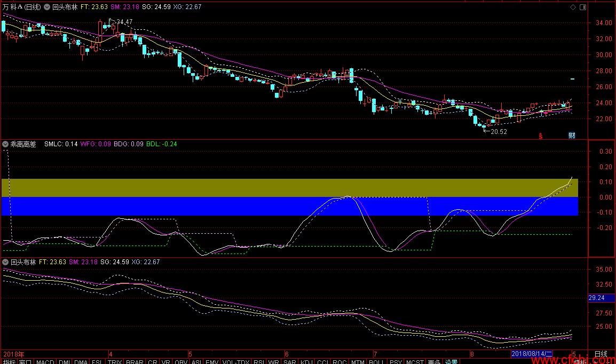Click the 29.24 price label on right axis
The image size is (616, 364).
(x=596, y=298)
